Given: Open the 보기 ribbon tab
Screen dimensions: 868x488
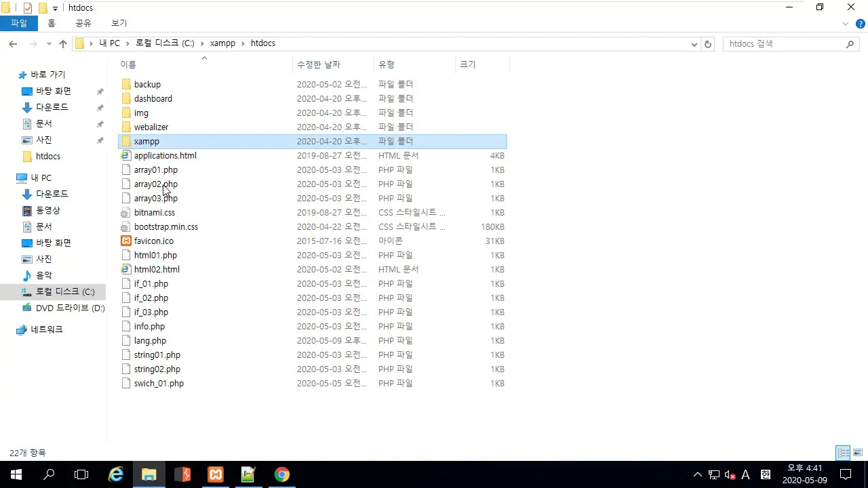Looking at the screenshot, I should (x=119, y=23).
